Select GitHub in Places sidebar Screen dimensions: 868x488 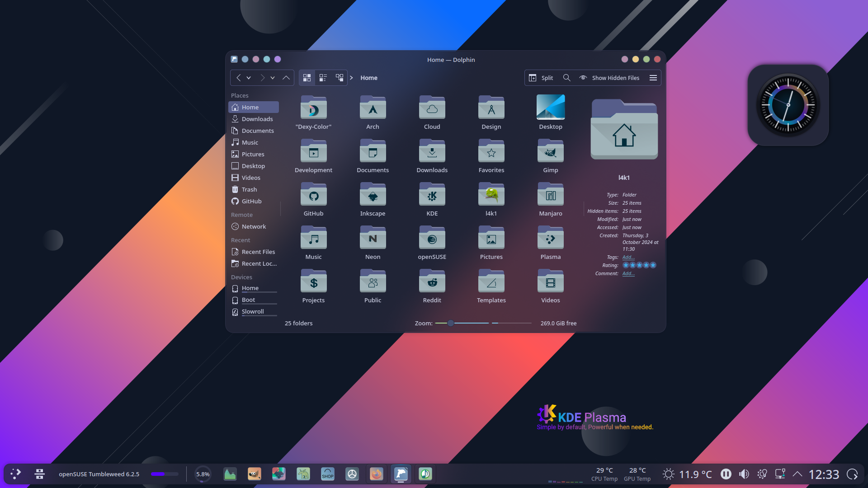coord(254,201)
